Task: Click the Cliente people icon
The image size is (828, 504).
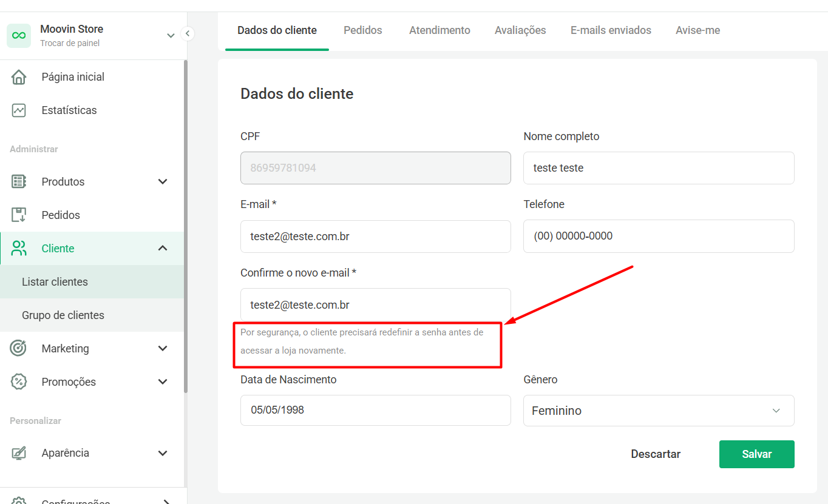Action: click(x=19, y=248)
